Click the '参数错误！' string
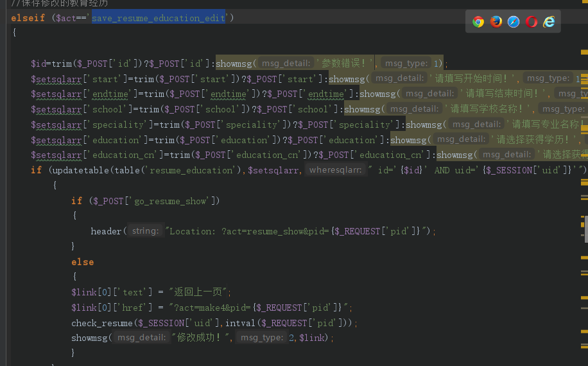588x366 pixels. click(x=345, y=63)
